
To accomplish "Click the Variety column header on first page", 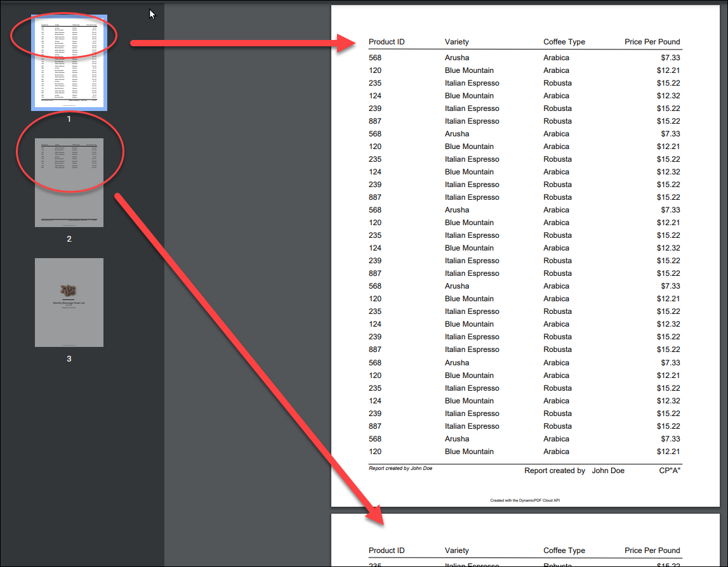I will click(456, 42).
